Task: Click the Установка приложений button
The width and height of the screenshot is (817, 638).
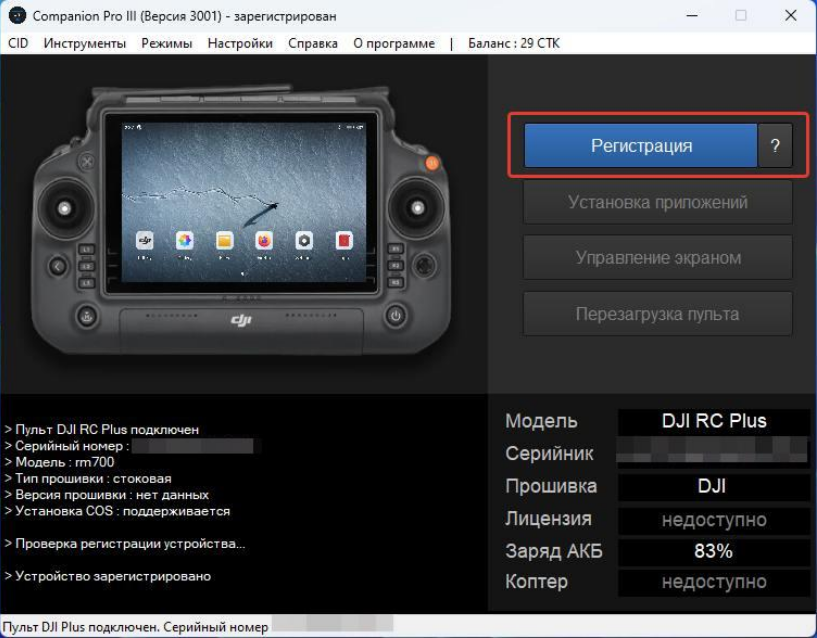Action: [x=658, y=202]
